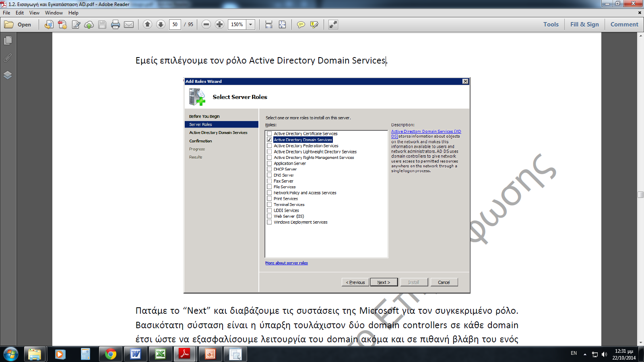
Task: Zoom in with the plus button
Action: [219, 25]
